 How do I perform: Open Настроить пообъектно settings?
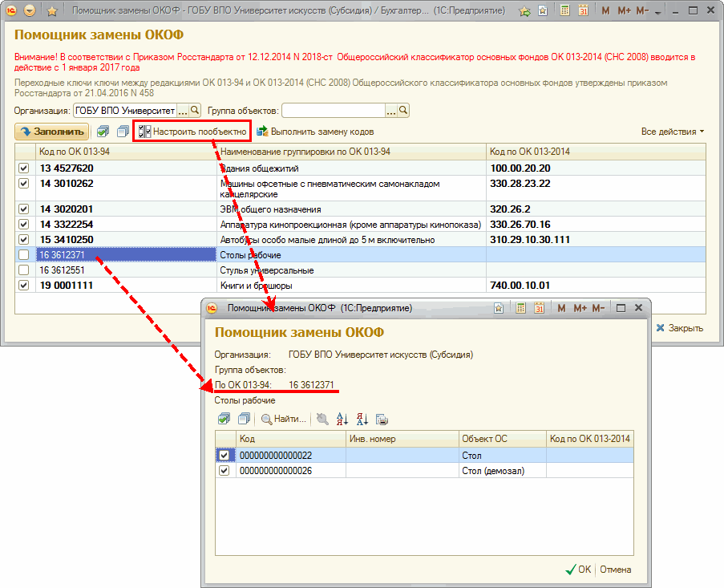192,132
